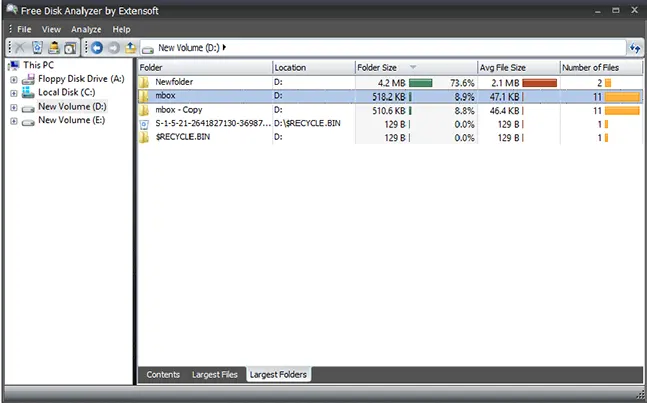The image size is (647, 403).
Task: Select This PC in the tree
Action: (x=38, y=65)
